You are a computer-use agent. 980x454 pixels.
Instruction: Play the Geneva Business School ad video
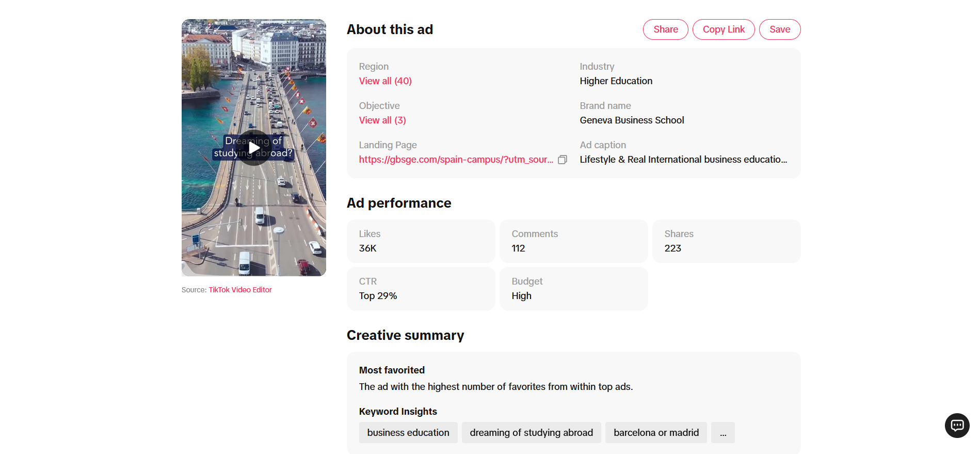(x=254, y=148)
